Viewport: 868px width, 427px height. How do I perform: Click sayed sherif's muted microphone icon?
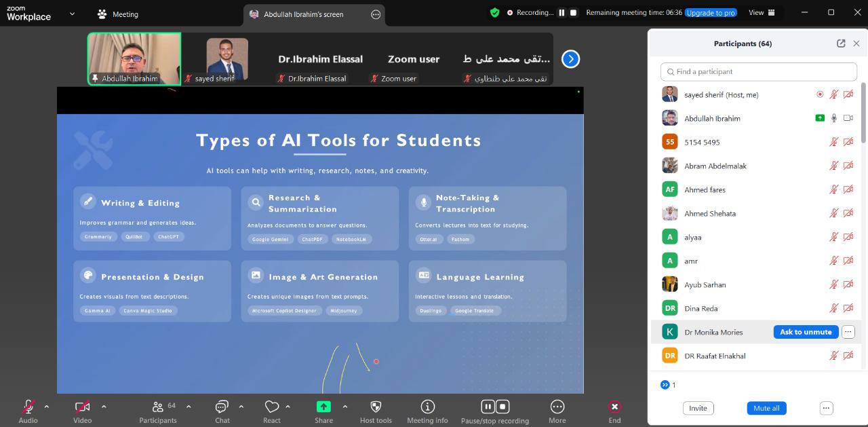(x=834, y=94)
